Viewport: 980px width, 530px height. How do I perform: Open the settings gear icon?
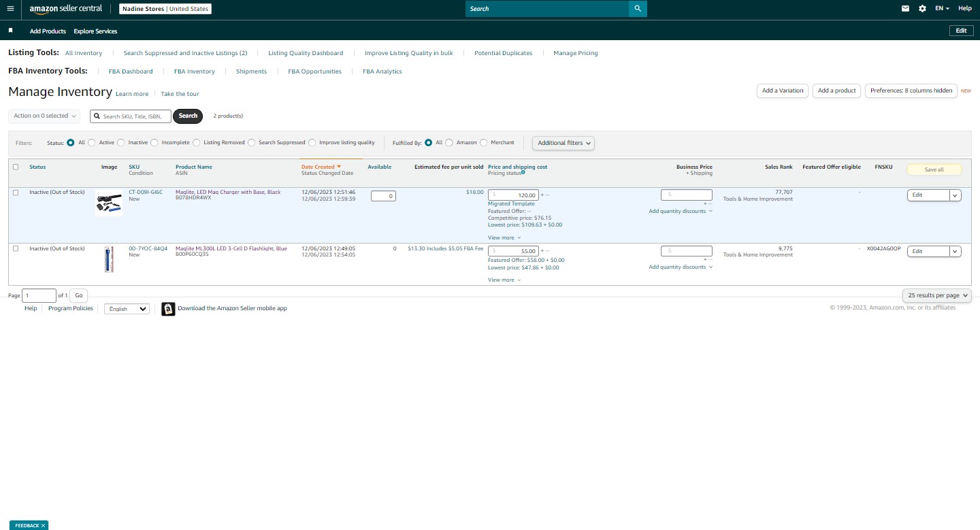point(922,9)
